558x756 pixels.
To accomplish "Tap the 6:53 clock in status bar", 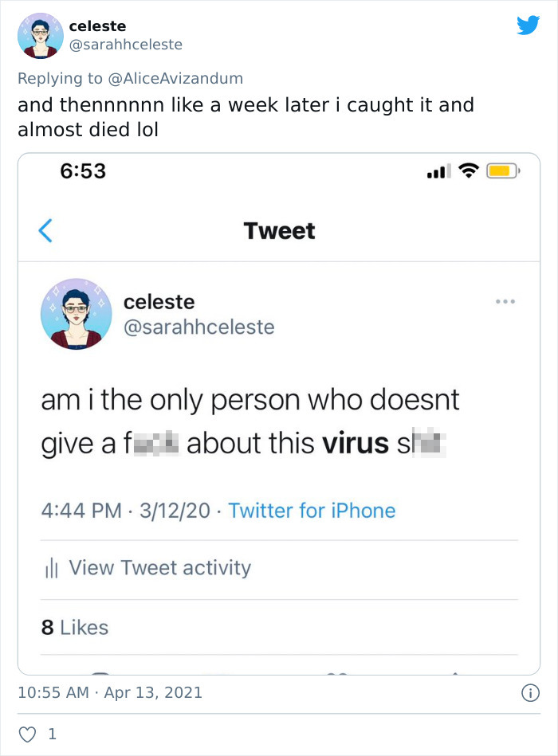I will [x=83, y=170].
